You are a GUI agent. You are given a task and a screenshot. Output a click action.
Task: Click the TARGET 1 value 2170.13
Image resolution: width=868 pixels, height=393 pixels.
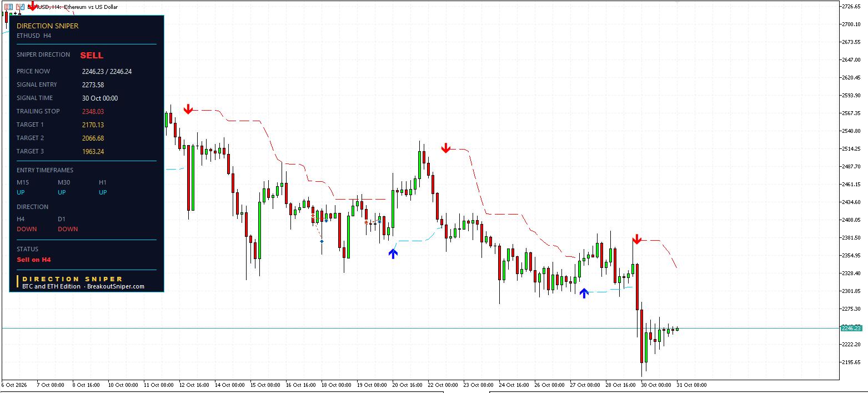pos(93,125)
